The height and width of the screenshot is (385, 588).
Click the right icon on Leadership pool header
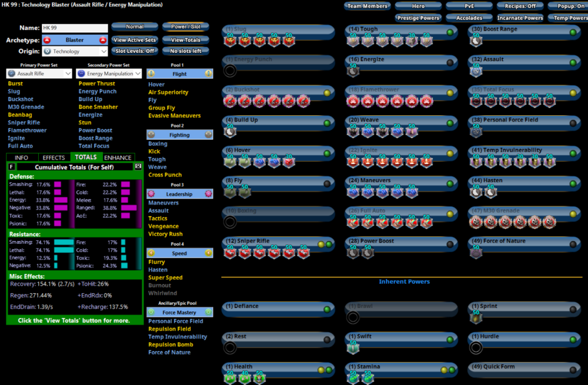tap(208, 194)
